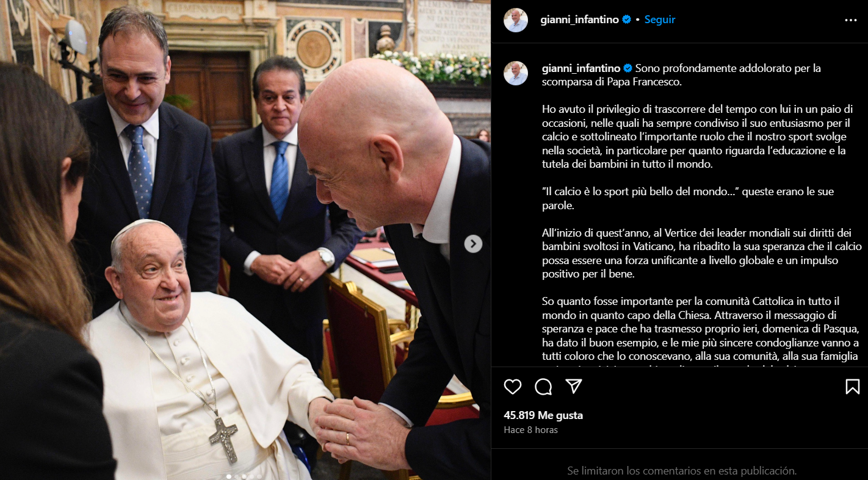
Task: Open comments via speech bubble icon
Action: 543,387
